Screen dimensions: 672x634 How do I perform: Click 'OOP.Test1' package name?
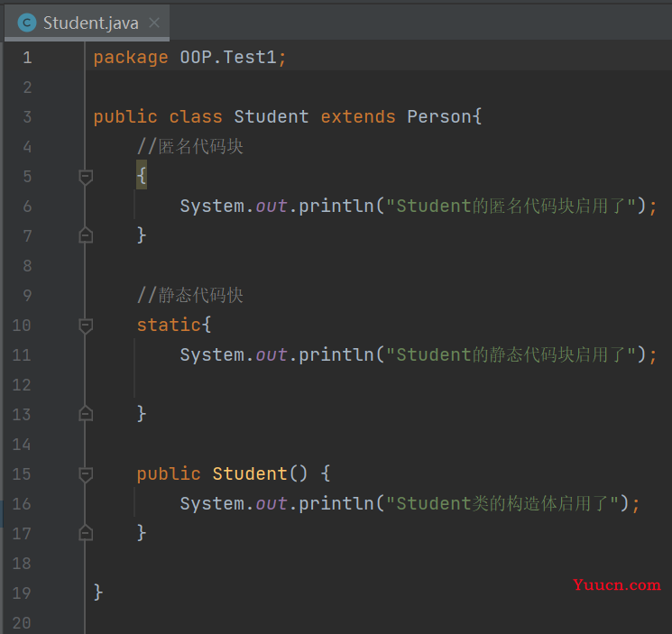pyautogui.click(x=228, y=57)
